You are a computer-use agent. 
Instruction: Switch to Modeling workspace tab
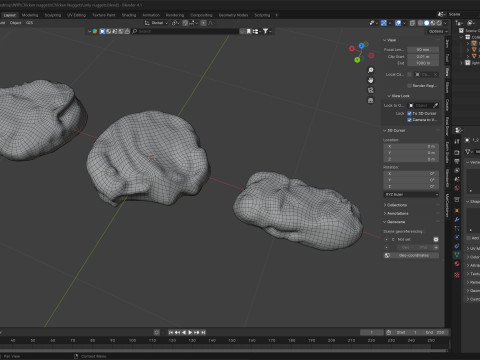[30, 15]
